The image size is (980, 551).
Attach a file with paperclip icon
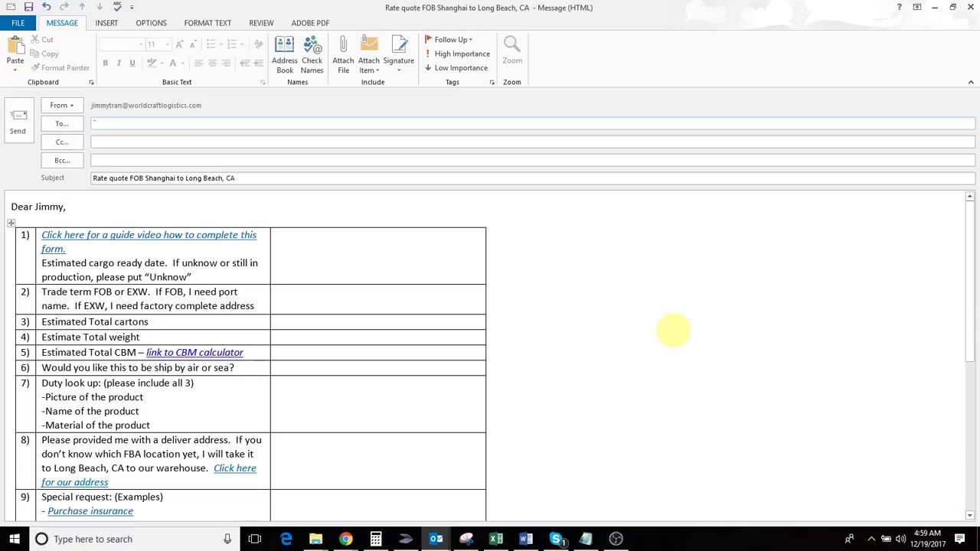coord(343,55)
